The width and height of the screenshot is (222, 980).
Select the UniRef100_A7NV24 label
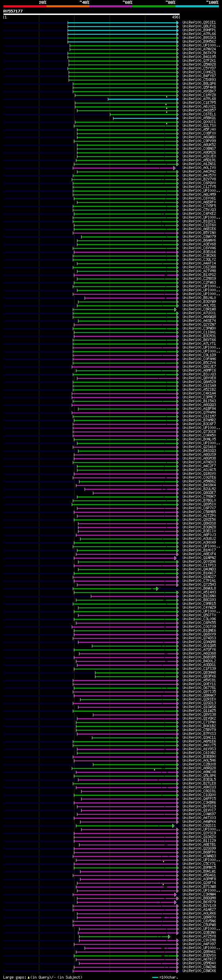pos(199,49)
